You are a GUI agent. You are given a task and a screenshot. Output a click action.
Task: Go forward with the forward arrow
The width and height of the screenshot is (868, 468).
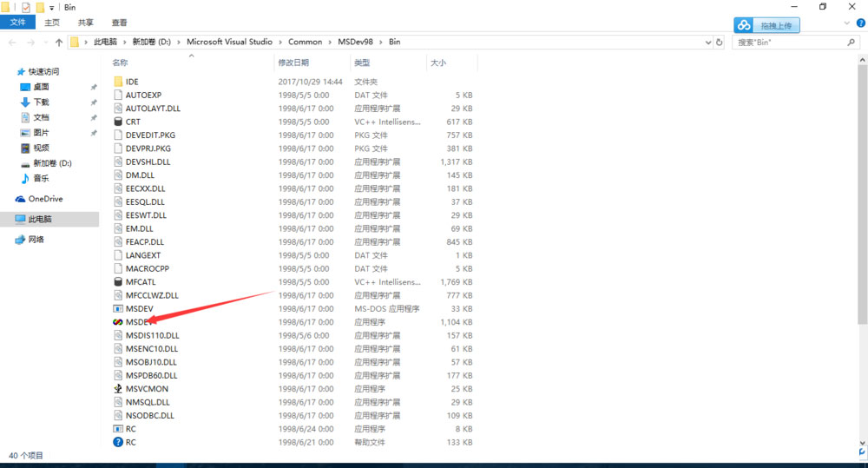click(x=30, y=42)
